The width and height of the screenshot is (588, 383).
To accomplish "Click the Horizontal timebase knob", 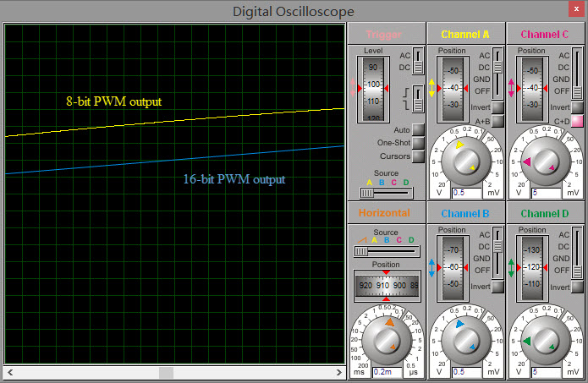I will click(387, 341).
